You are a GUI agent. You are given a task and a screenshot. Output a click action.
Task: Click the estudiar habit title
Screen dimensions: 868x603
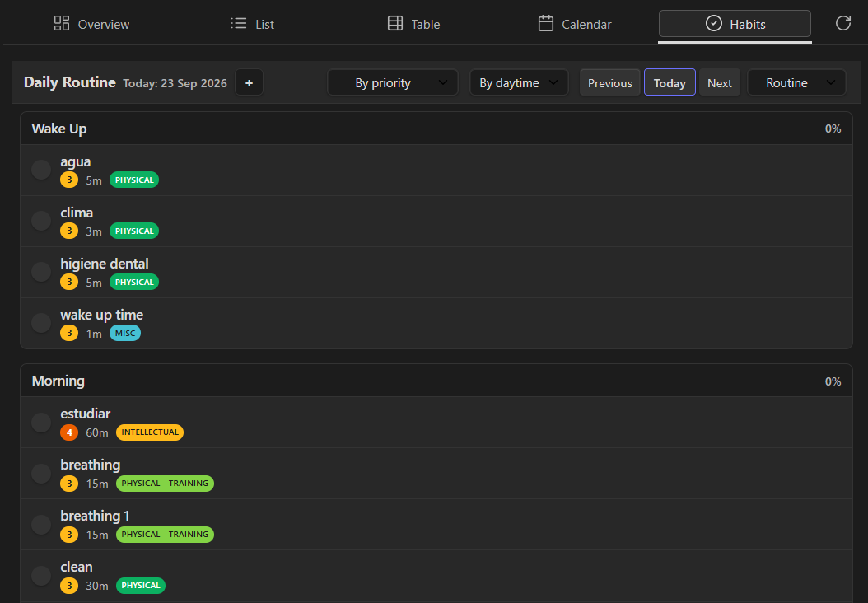(x=86, y=414)
